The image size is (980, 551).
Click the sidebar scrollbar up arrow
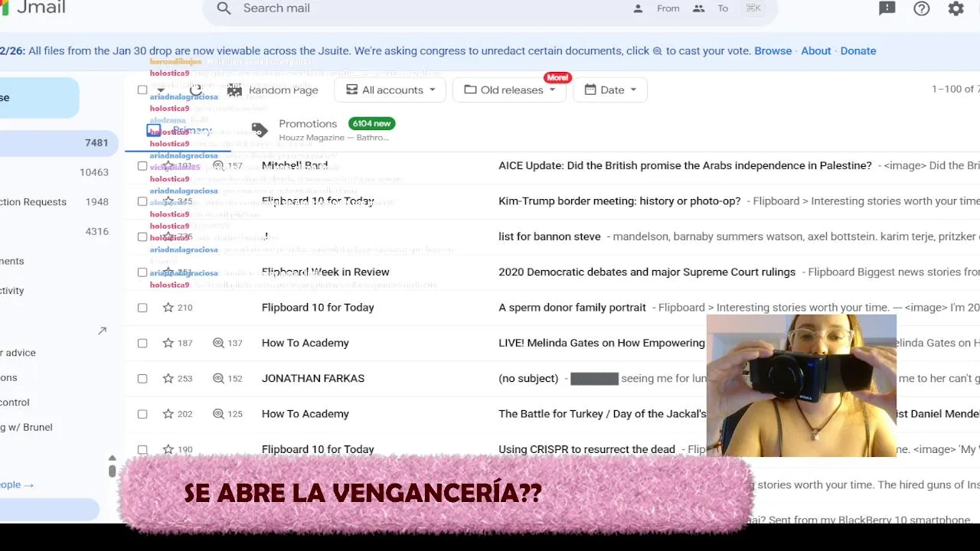[112, 458]
